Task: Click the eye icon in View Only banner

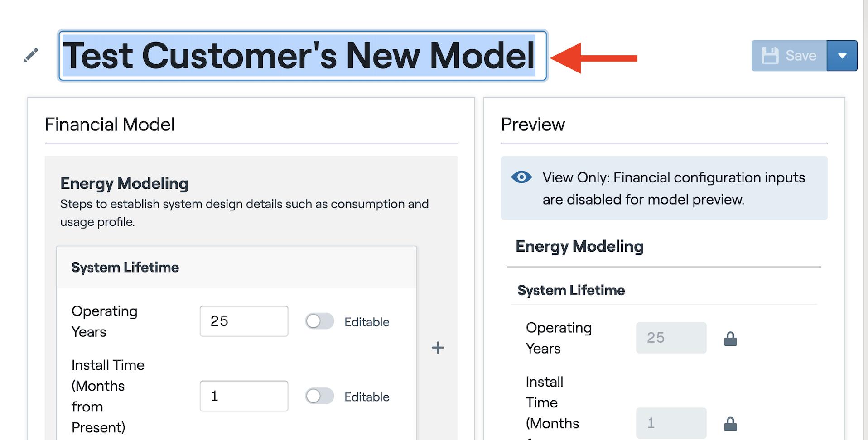Action: point(521,177)
